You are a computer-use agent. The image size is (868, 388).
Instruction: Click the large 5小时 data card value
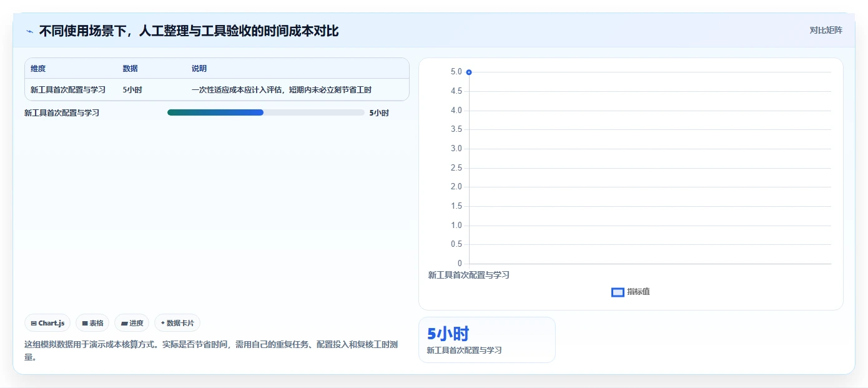[448, 334]
